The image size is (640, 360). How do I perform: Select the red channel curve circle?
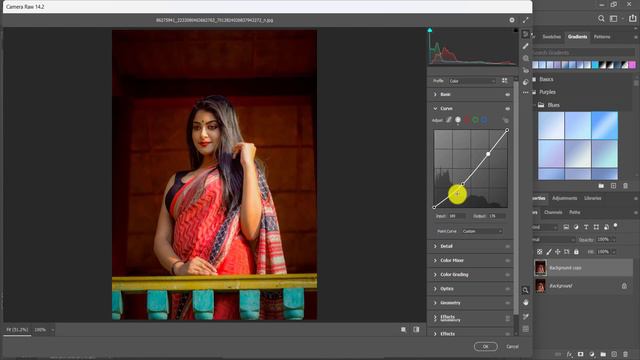(x=467, y=120)
